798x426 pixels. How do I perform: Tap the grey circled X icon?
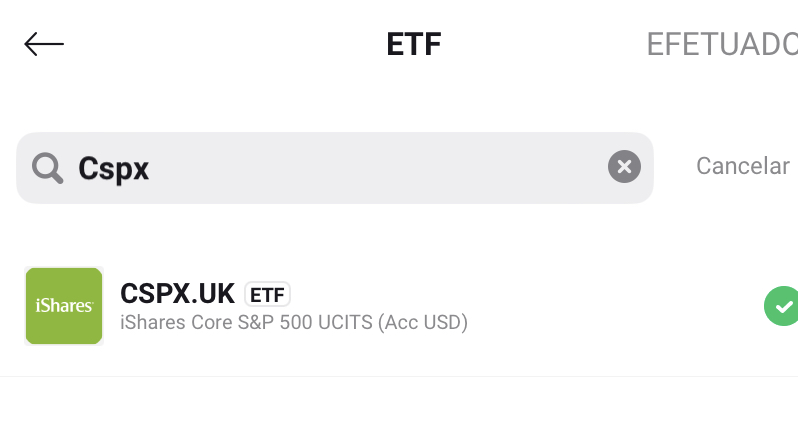[624, 166]
